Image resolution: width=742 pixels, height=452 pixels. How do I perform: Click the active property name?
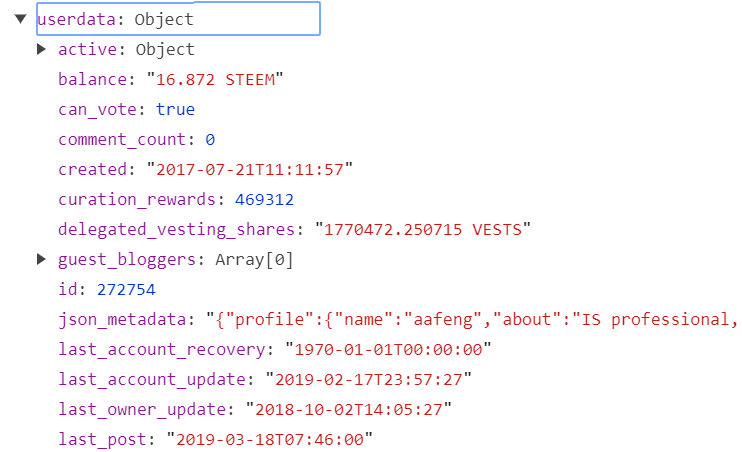[x=87, y=49]
